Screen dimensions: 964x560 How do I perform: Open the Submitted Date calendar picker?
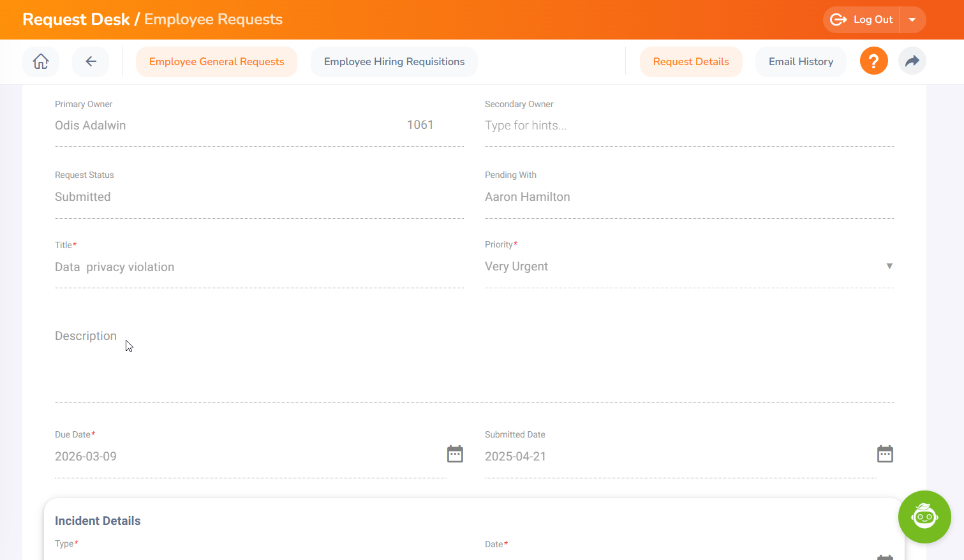click(x=885, y=454)
